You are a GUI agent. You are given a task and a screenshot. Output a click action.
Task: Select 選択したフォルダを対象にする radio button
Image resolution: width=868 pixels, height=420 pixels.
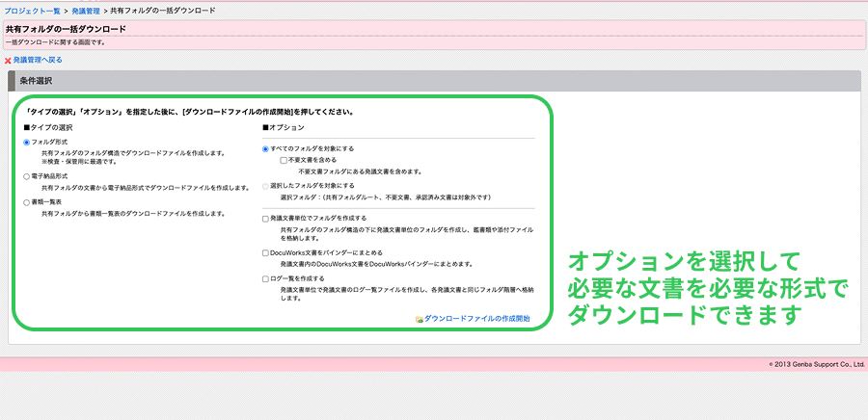(266, 185)
